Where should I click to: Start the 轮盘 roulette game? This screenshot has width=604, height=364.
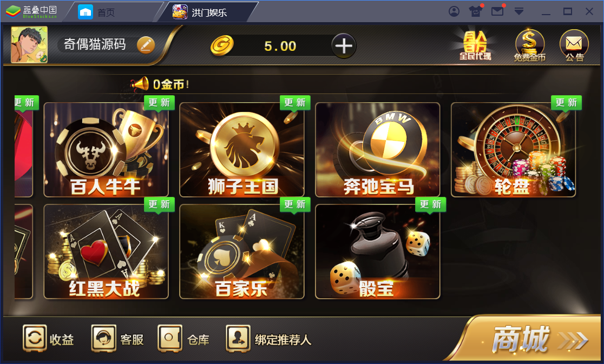[514, 150]
